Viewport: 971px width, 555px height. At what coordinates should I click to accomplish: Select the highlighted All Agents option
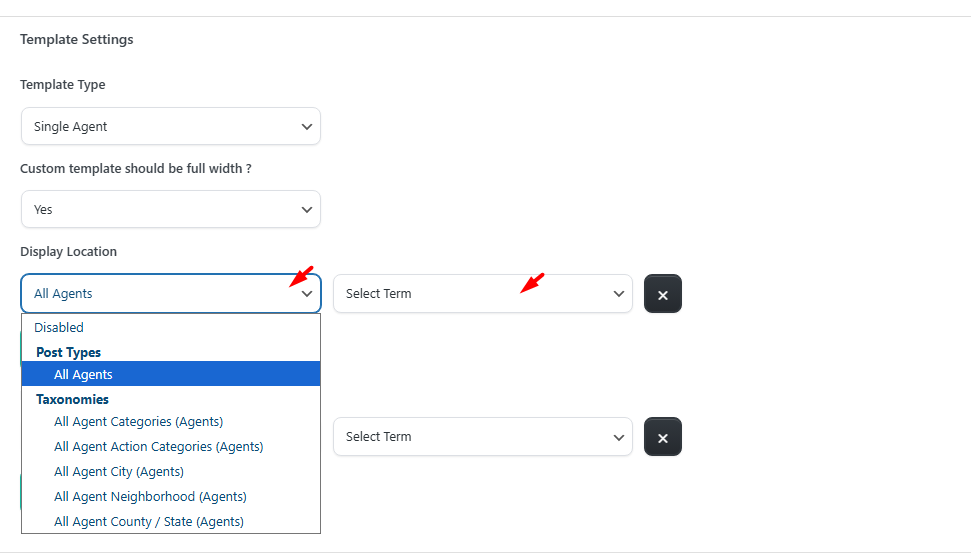tap(84, 375)
